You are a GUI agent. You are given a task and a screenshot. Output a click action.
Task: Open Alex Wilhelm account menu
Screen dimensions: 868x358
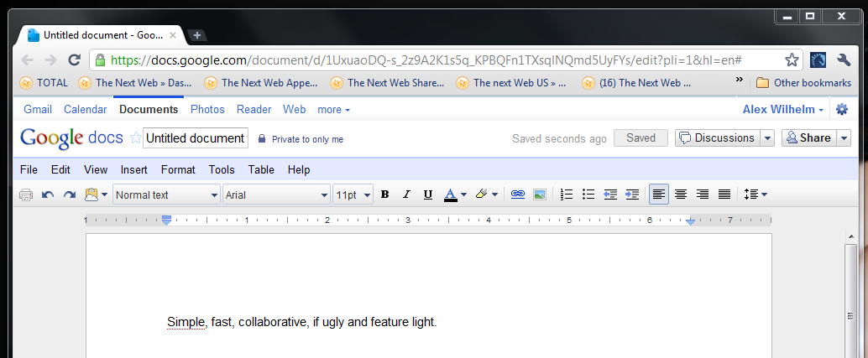pyautogui.click(x=782, y=109)
